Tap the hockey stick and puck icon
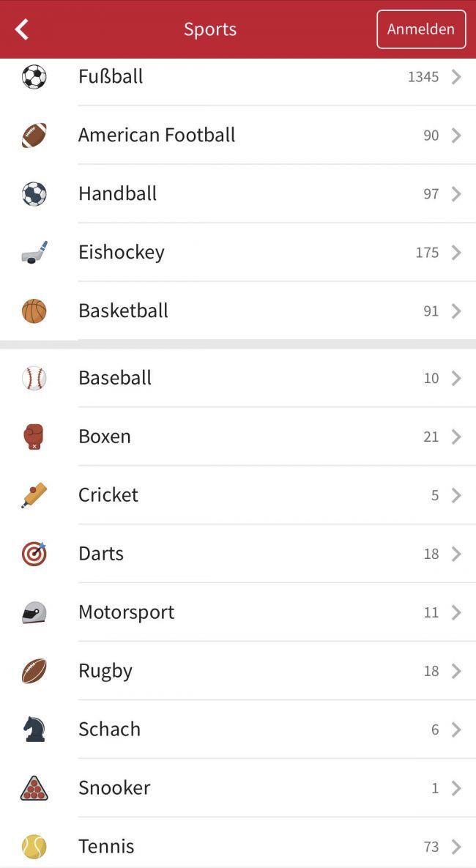476x868 pixels. pos(34,253)
